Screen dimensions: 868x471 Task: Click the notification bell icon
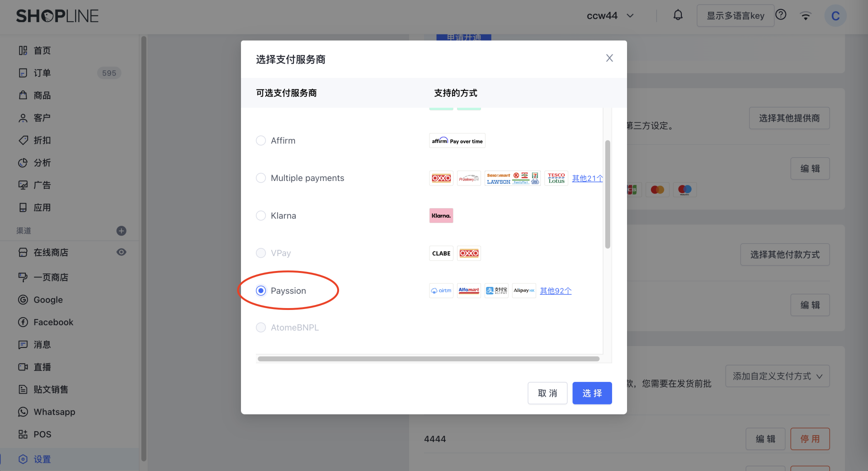coord(678,14)
